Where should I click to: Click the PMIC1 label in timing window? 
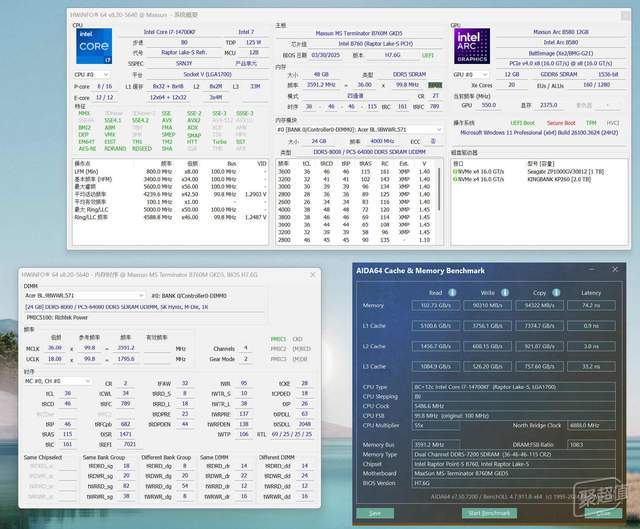[278, 339]
